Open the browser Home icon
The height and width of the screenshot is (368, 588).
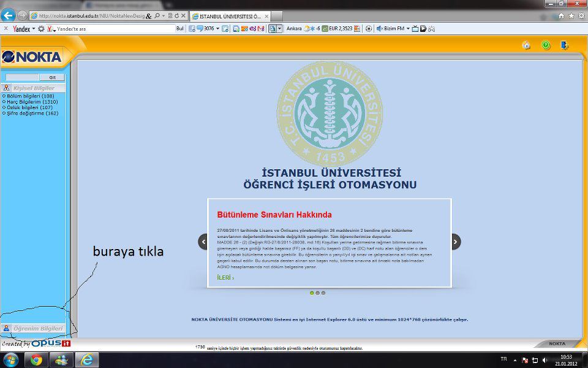click(561, 16)
